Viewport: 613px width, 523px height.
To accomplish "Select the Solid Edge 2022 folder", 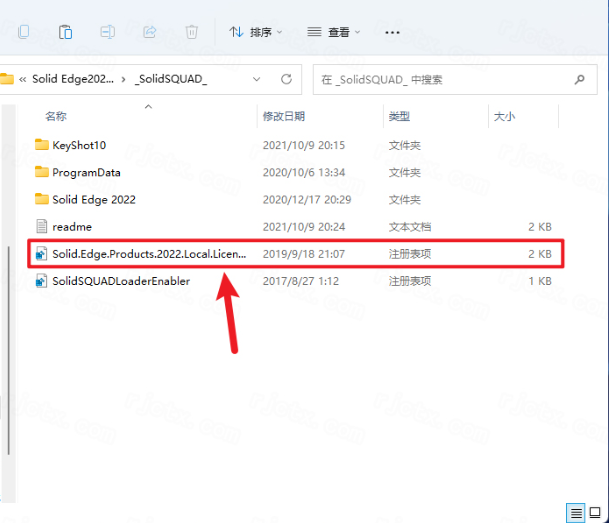I will click(x=93, y=199).
